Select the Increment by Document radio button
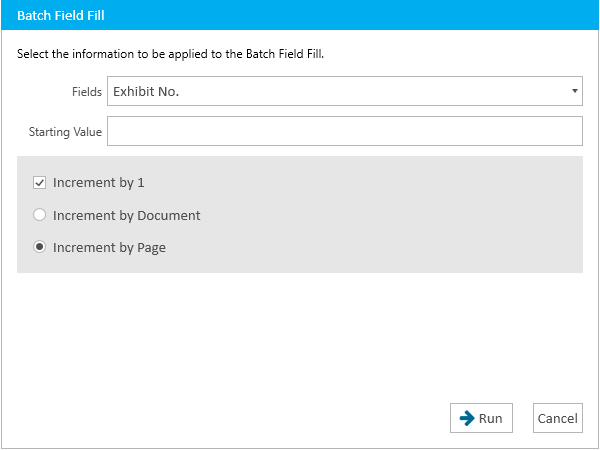This screenshot has height=450, width=600. pyautogui.click(x=39, y=215)
